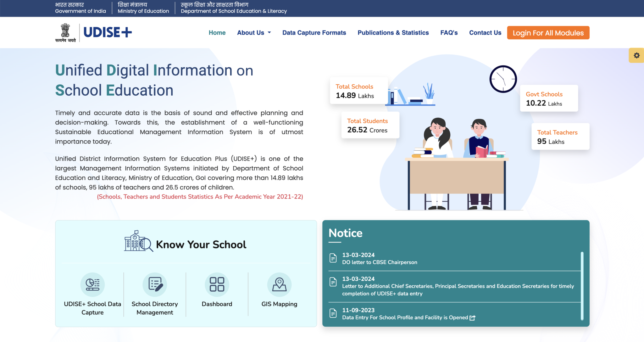Click the settings gear on the right edge
Image resolution: width=644 pixels, height=342 pixels.
point(637,55)
